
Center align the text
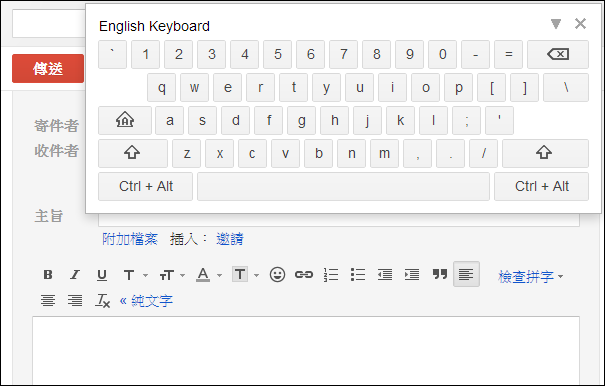click(x=48, y=300)
